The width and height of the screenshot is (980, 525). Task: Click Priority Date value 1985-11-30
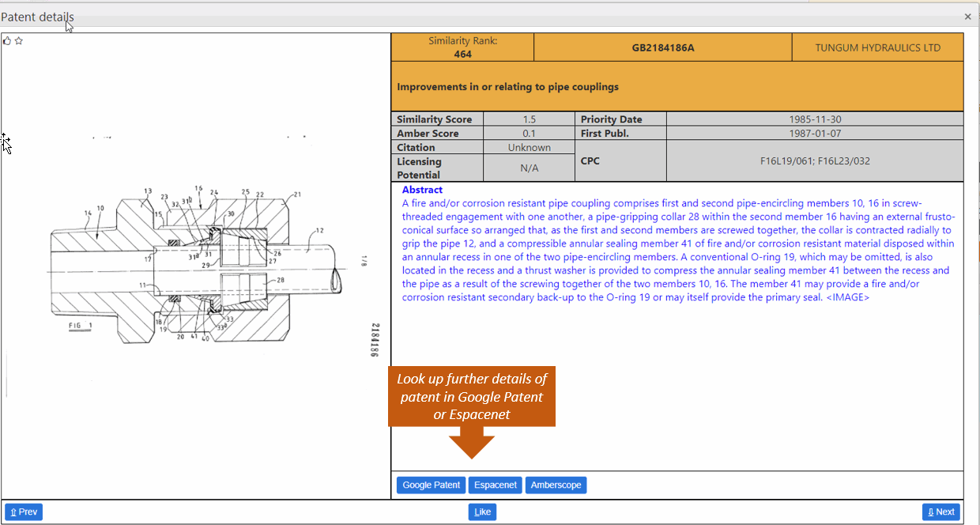tap(815, 119)
